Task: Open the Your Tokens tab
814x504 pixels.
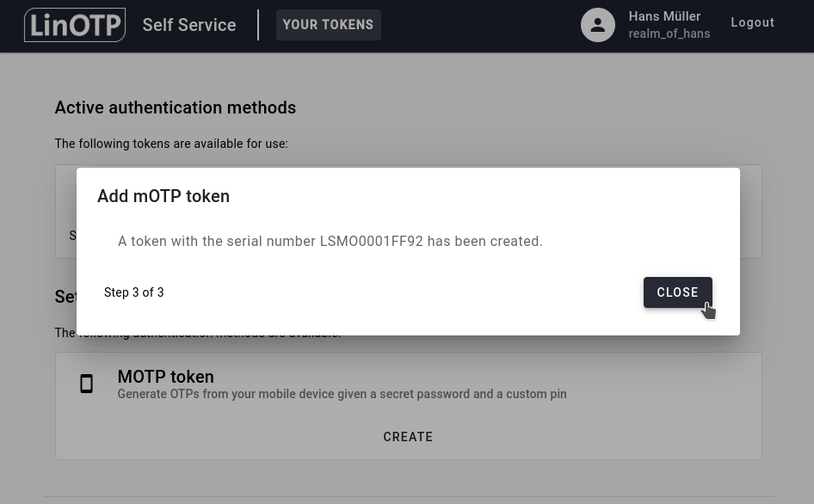Action: tap(328, 25)
